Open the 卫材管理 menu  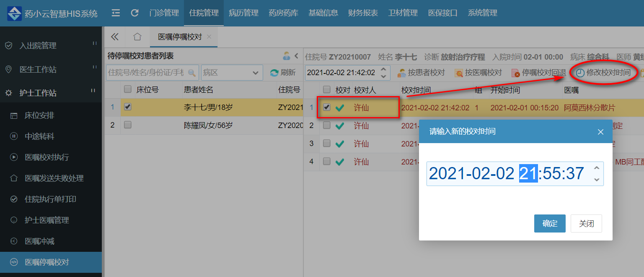[x=403, y=13]
